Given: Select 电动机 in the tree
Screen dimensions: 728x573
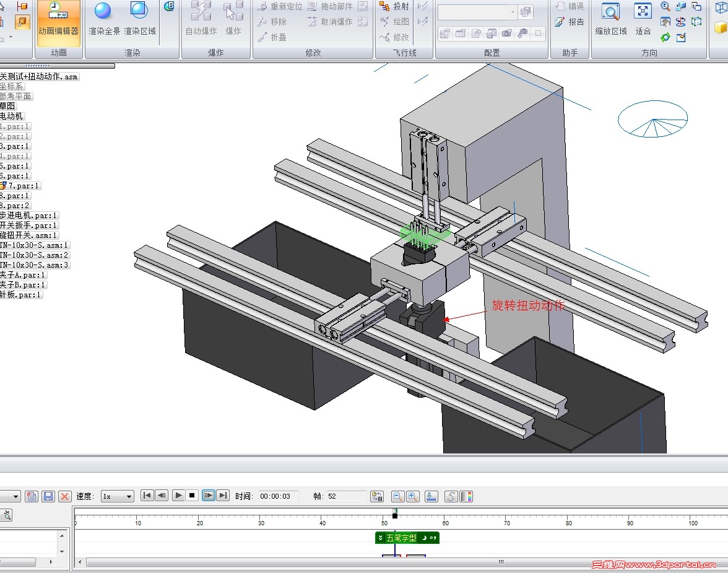Looking at the screenshot, I should (x=11, y=116).
